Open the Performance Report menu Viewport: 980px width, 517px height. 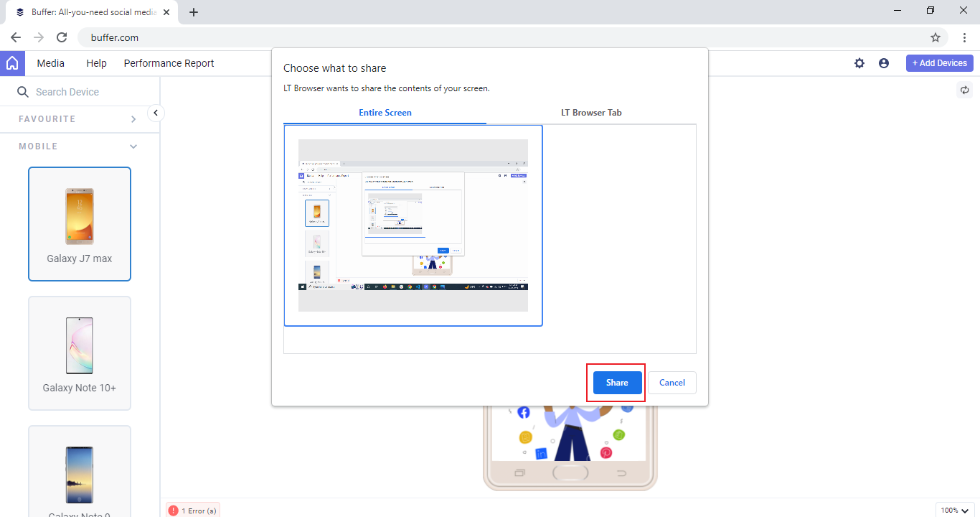click(x=169, y=63)
